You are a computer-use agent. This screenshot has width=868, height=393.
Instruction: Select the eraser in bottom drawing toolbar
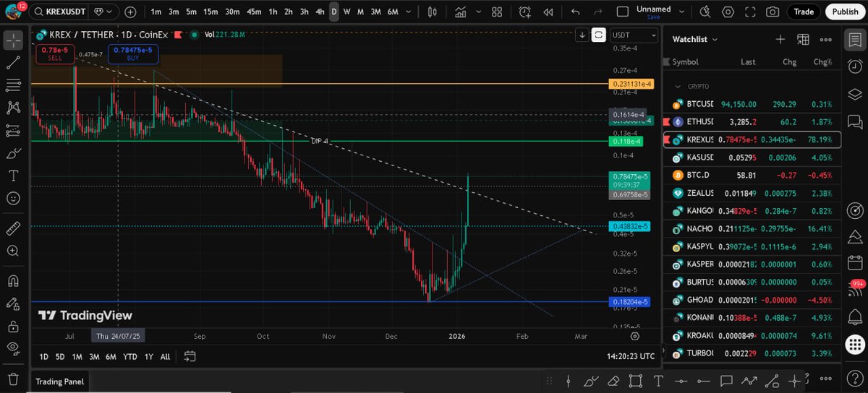[x=613, y=381]
